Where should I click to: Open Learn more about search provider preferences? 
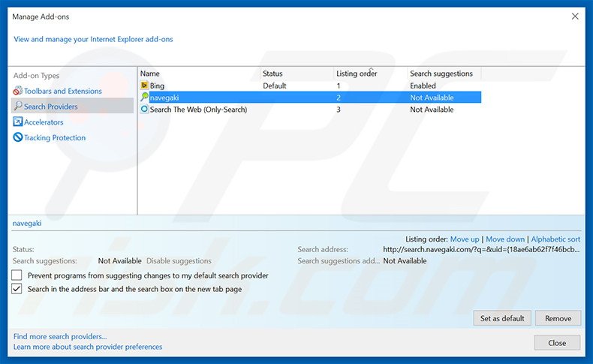coord(88,347)
